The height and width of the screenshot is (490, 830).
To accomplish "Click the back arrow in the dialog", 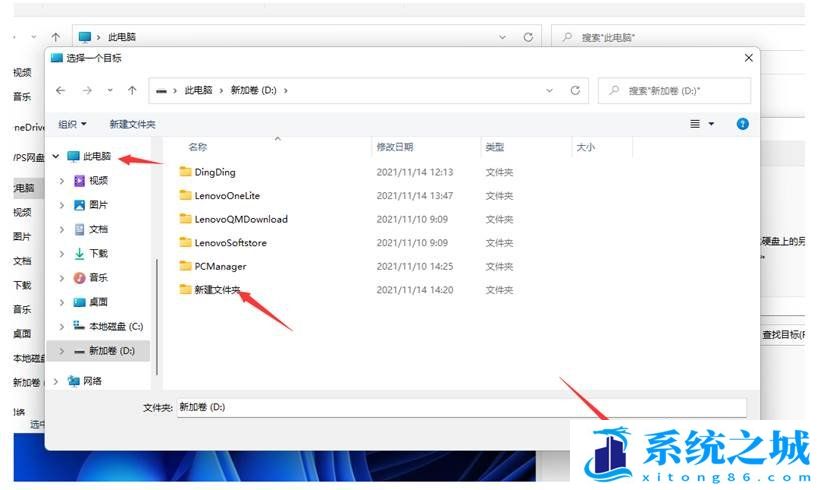I will pyautogui.click(x=61, y=90).
